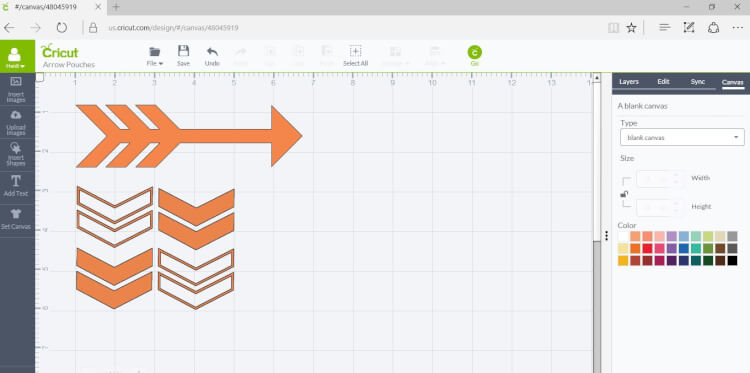Switch to the Edit tab
750x373 pixels.
663,82
